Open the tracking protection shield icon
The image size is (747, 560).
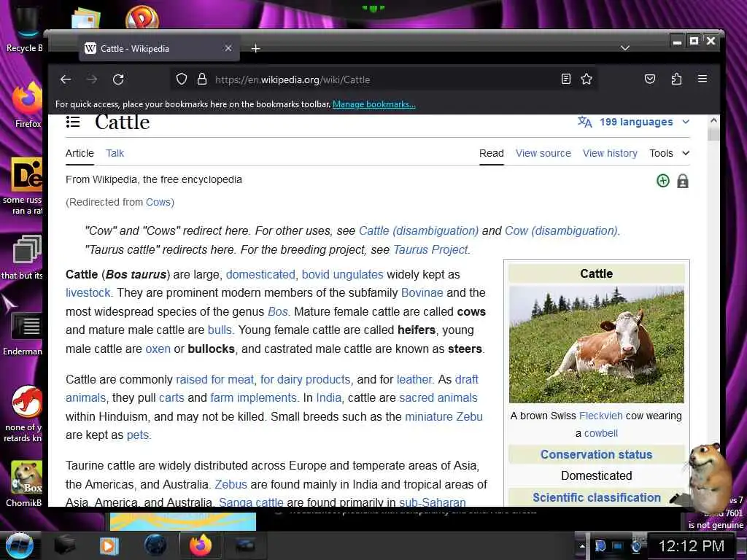[182, 79]
